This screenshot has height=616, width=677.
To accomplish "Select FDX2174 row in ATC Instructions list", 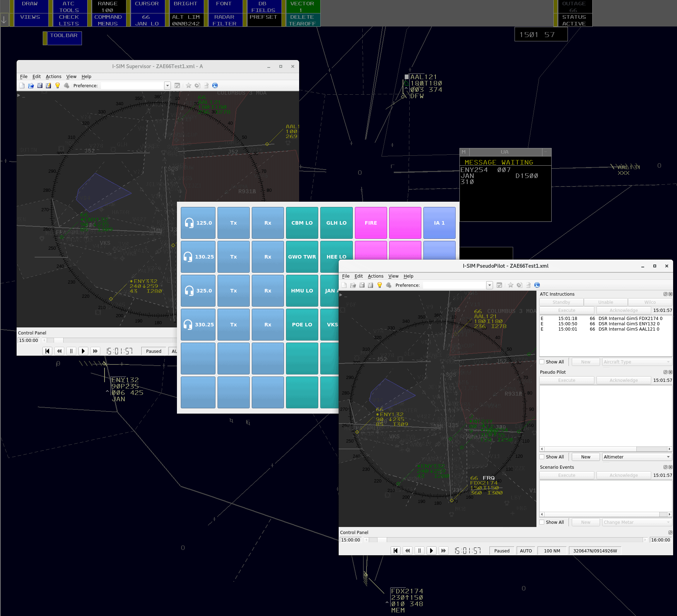I will [x=605, y=318].
